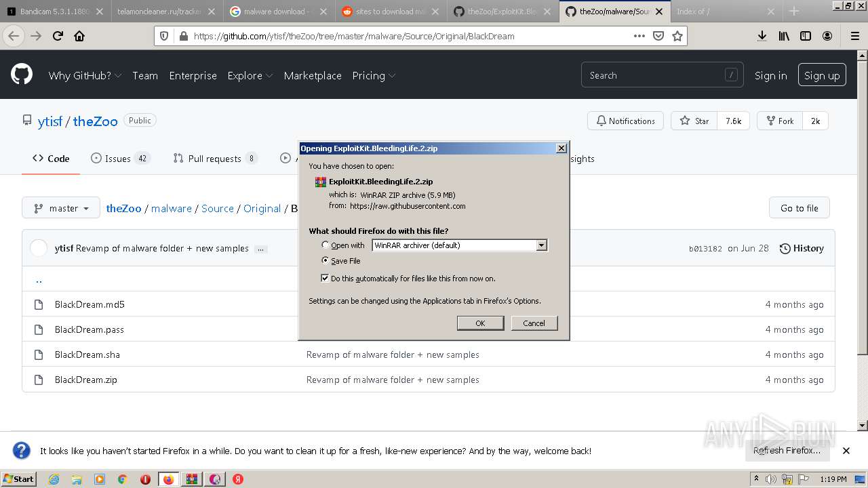
Task: Click the Sign up button
Action: point(822,75)
